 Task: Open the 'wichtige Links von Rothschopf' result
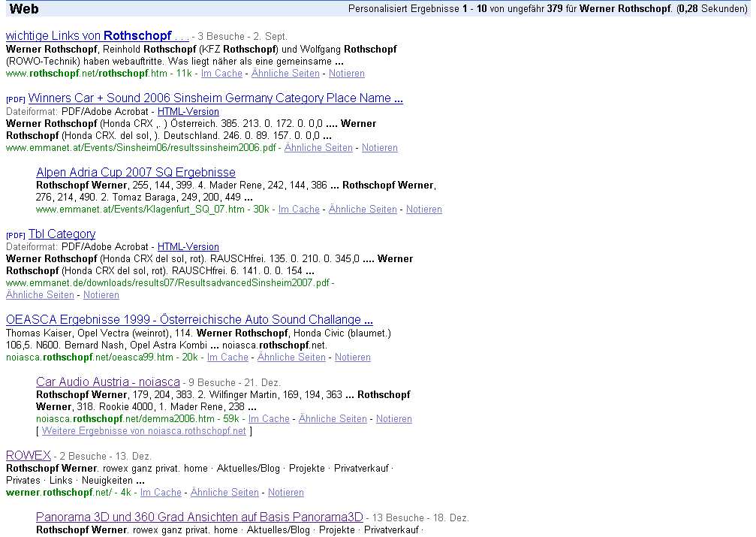click(x=98, y=36)
